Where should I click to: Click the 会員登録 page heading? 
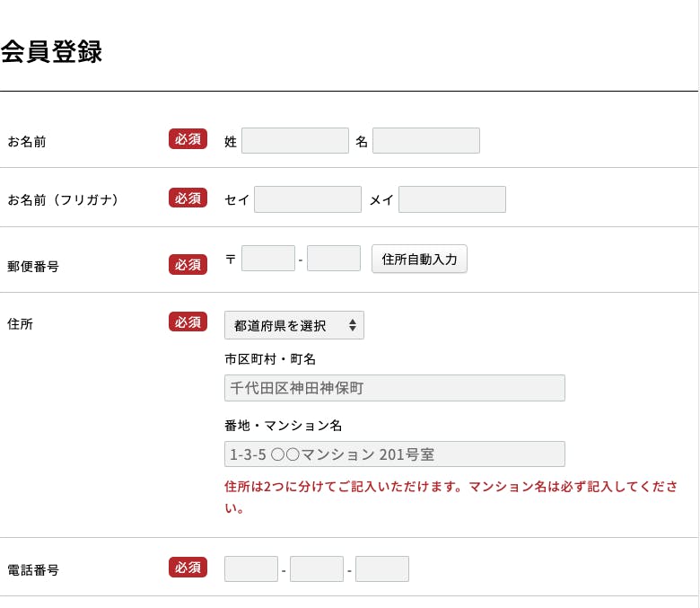pos(51,52)
